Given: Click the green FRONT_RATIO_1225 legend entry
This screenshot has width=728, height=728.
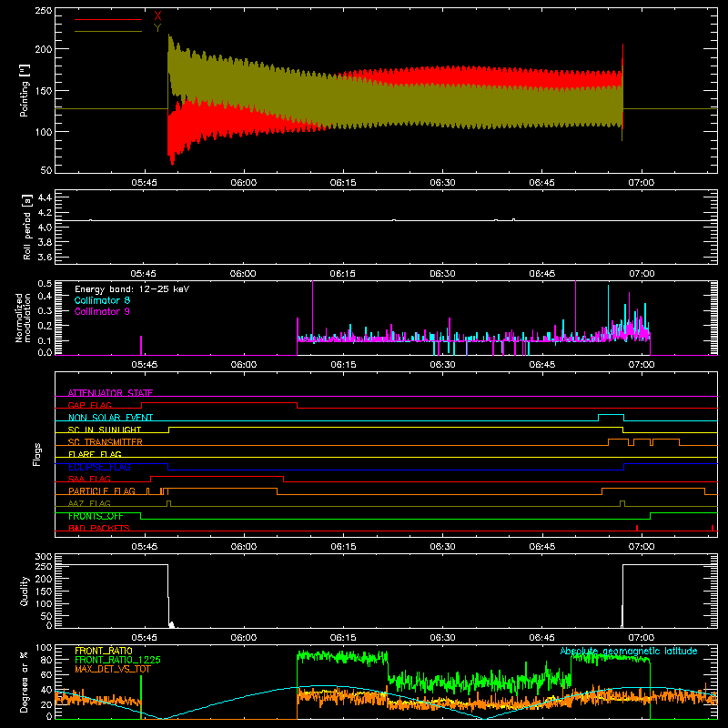Looking at the screenshot, I should 117,660.
